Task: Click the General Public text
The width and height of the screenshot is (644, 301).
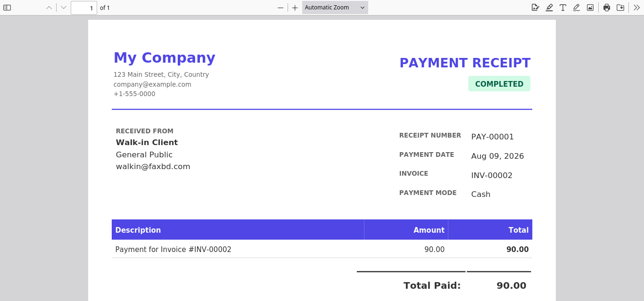Action: pyautogui.click(x=144, y=155)
